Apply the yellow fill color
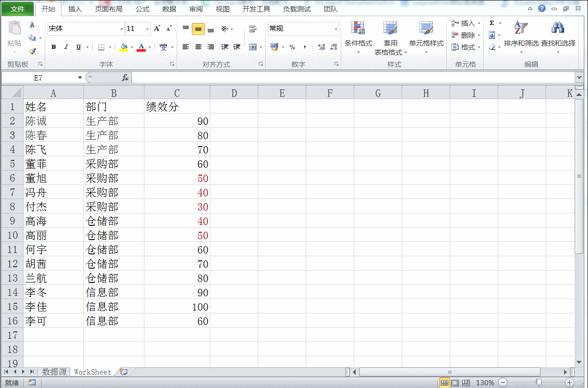This screenshot has width=588, height=388. [x=123, y=47]
